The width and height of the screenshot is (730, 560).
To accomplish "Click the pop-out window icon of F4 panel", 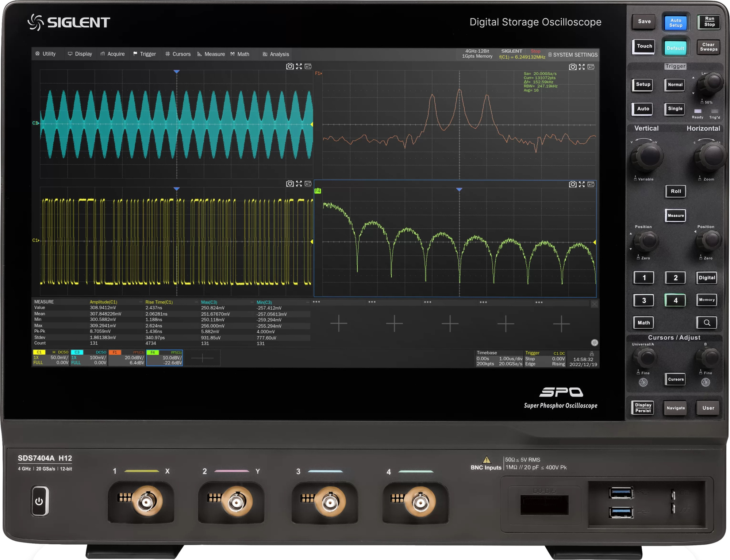I will click(x=591, y=184).
